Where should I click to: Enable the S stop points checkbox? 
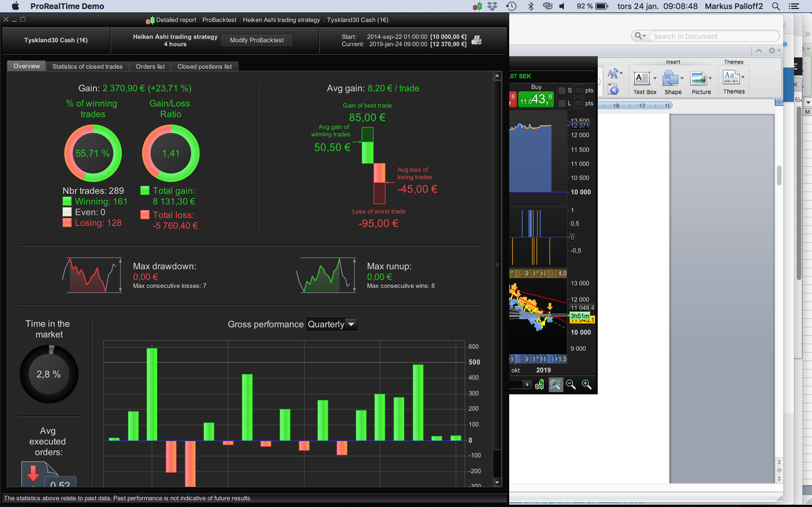coord(562,90)
